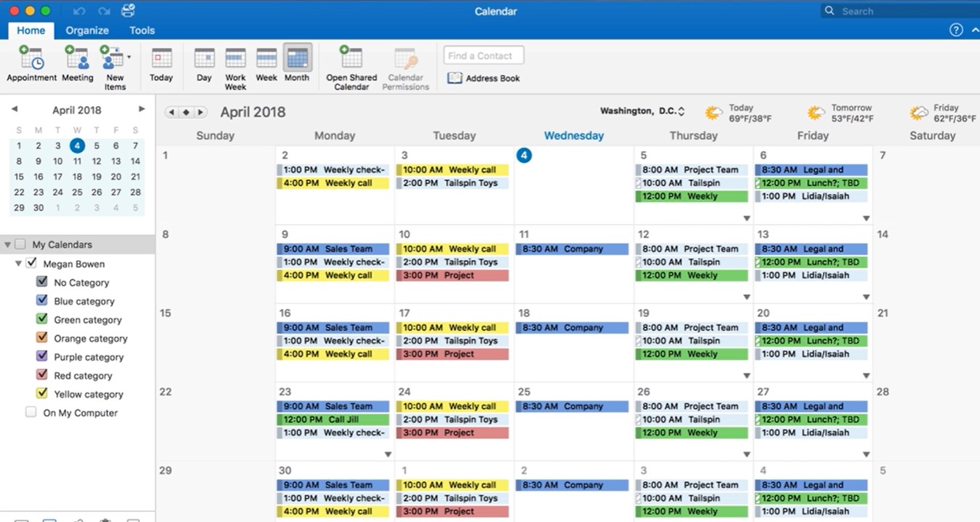
Task: Switch to Week view
Action: coord(266,64)
